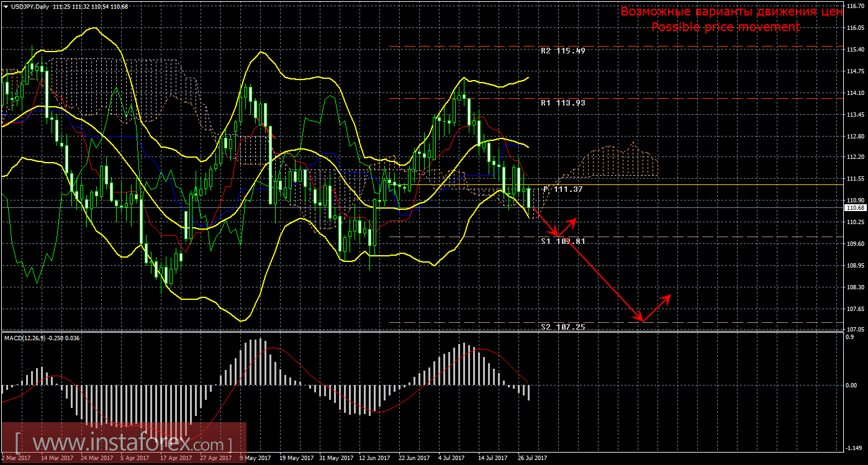Click the P 111.37 pivot label
The image size is (868, 465).
(563, 189)
